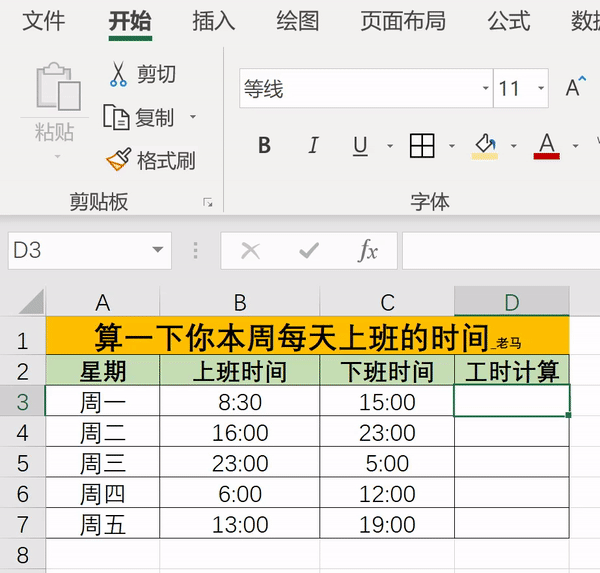Select column B header
Screen dimensions: 600x573
click(240, 302)
